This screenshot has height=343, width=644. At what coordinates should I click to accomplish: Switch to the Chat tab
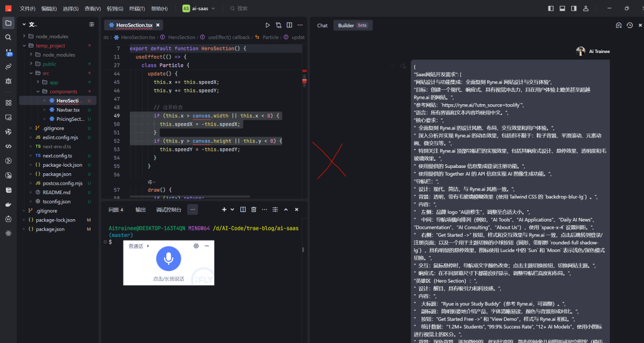click(x=322, y=25)
